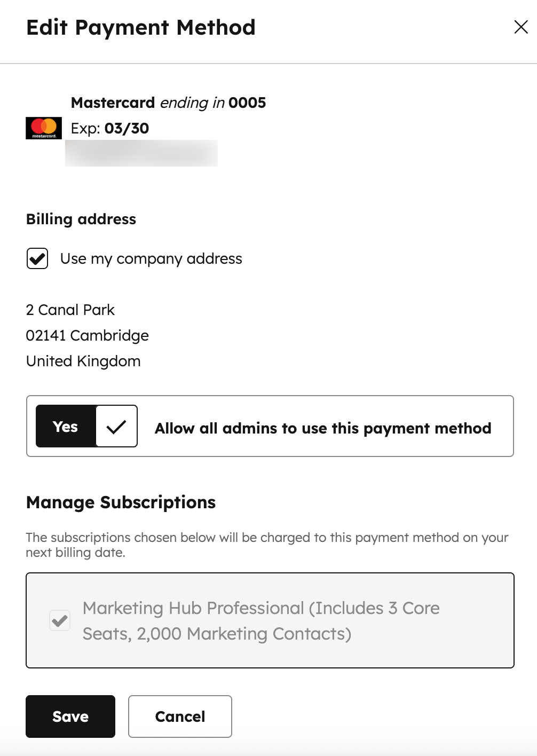Cancel editing the payment method
The width and height of the screenshot is (537, 756).
point(179,716)
